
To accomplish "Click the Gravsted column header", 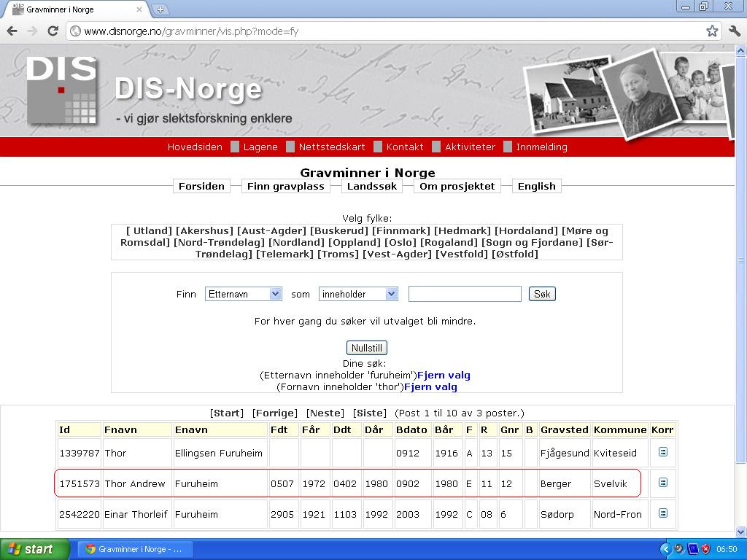I will click(x=564, y=429).
